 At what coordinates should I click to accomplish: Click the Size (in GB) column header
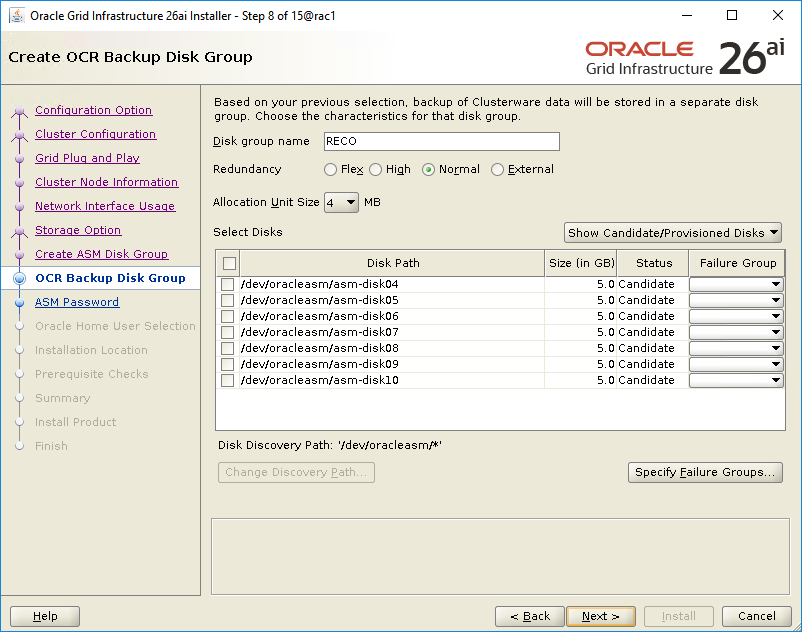coord(581,263)
